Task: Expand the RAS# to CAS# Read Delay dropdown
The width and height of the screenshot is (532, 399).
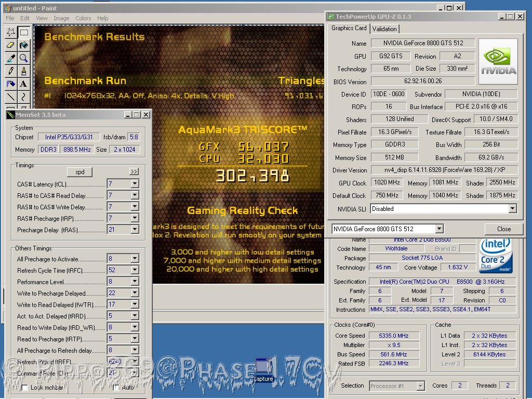Action: 135,195
